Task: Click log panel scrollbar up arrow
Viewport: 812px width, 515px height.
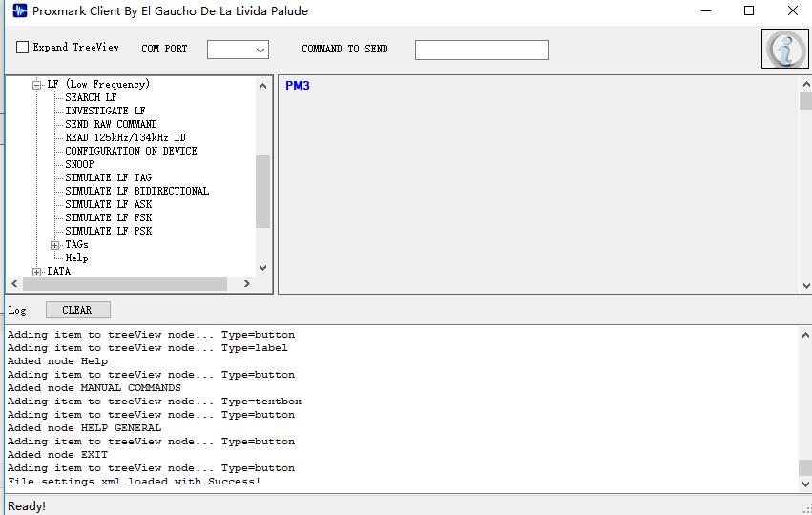Action: click(804, 334)
